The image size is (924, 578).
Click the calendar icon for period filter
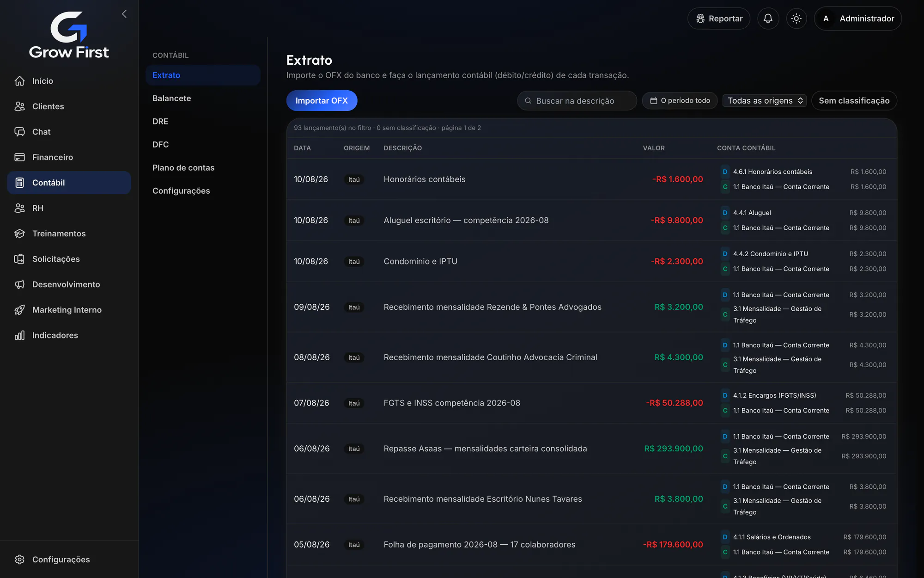click(x=654, y=100)
